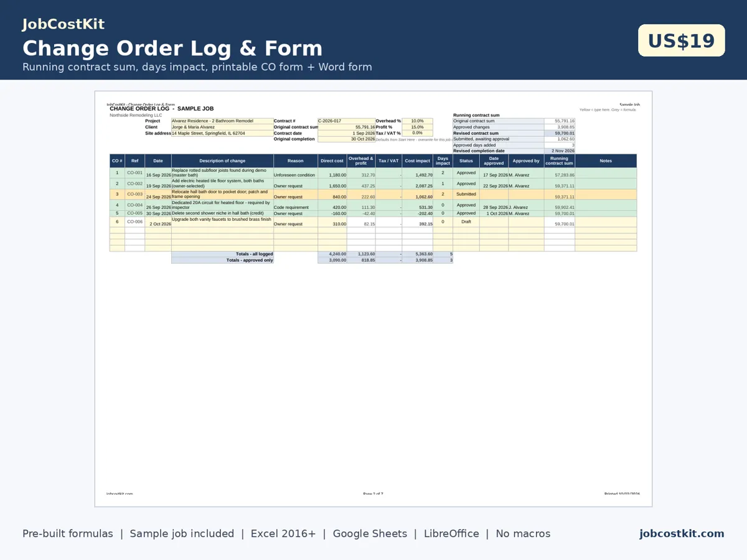Open the spreadsheet preview thumbnail
This screenshot has height=560, width=747.
(x=374, y=299)
